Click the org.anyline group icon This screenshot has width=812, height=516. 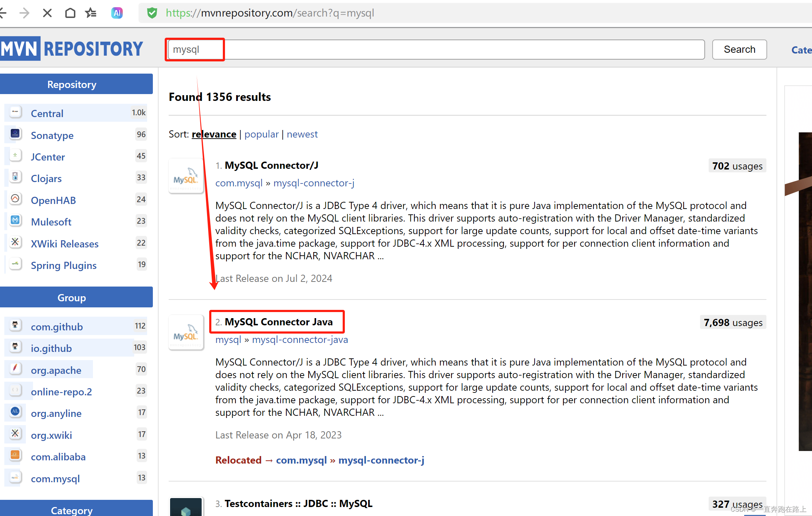15,412
